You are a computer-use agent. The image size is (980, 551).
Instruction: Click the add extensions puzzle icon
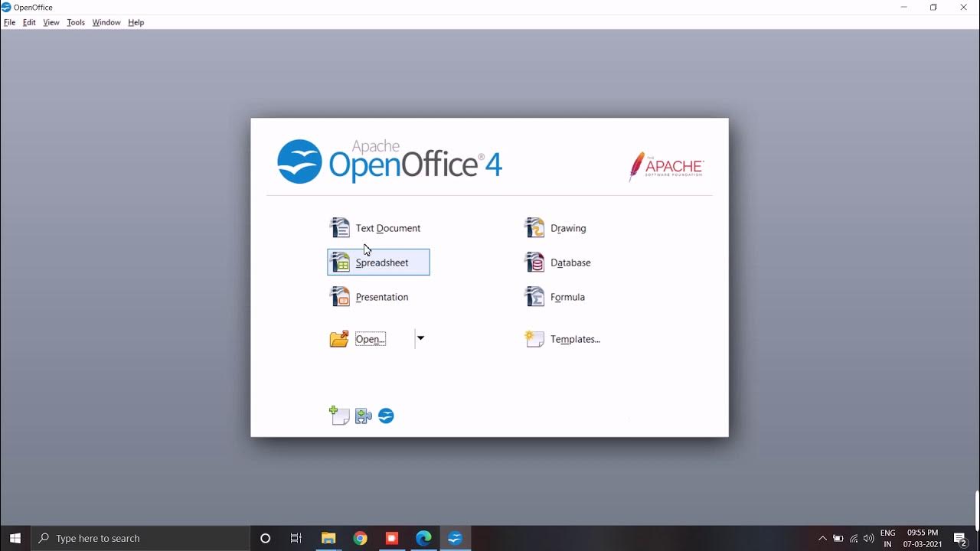click(x=364, y=416)
